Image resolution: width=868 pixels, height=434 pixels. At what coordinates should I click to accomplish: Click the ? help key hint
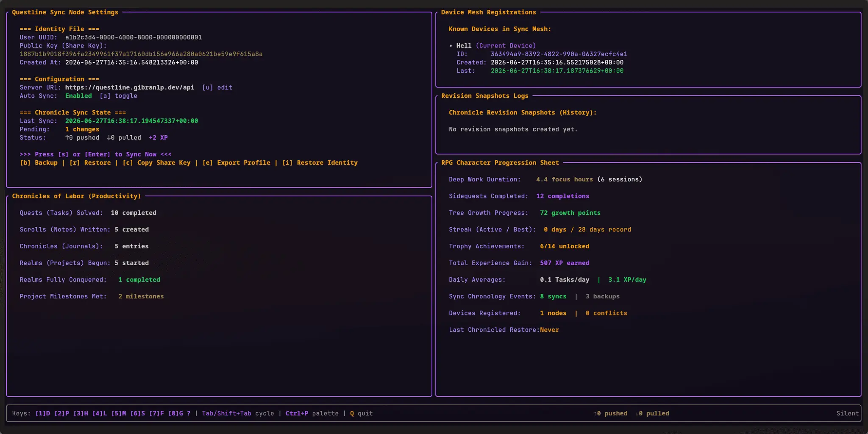tap(189, 413)
